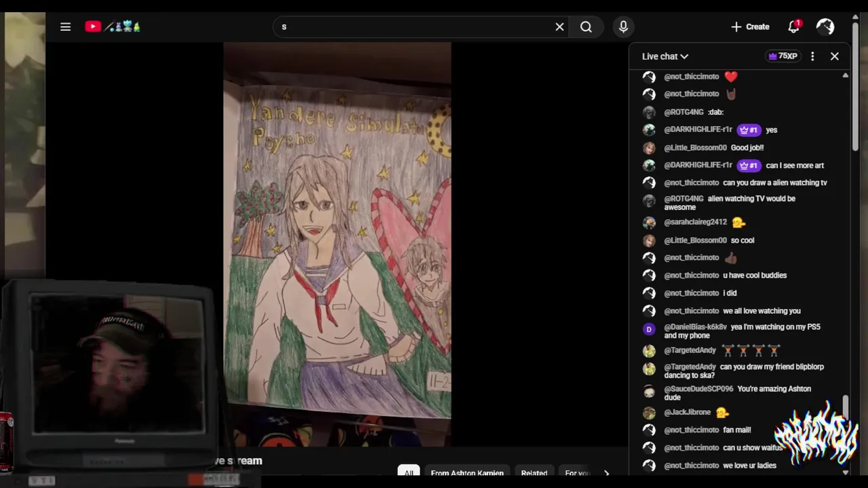Image resolution: width=868 pixels, height=488 pixels.
Task: Click @sarahclaireg2412 avatar
Action: (x=649, y=222)
